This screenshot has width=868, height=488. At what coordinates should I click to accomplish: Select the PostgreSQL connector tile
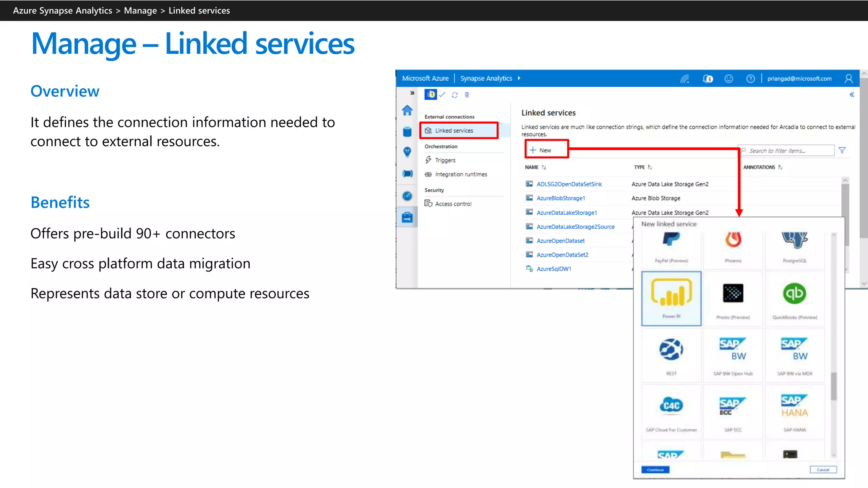coord(795,250)
